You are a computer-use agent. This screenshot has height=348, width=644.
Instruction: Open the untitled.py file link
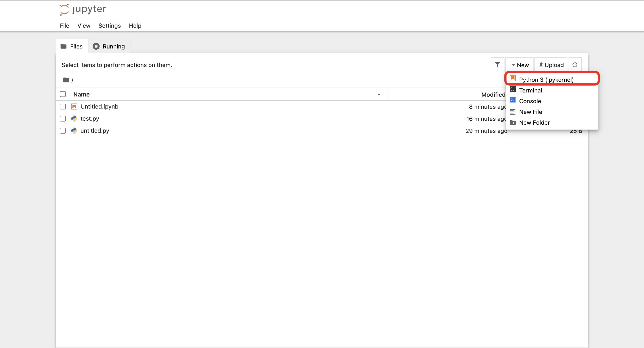(x=95, y=131)
